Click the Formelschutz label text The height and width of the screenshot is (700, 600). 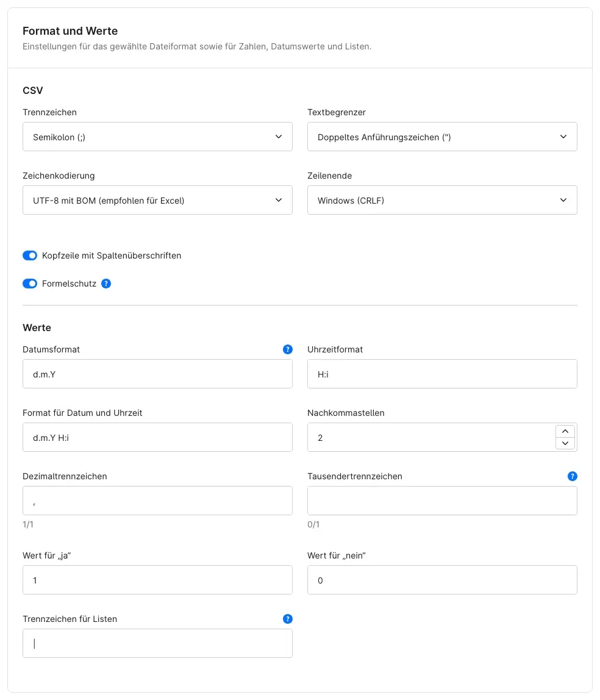tap(69, 284)
